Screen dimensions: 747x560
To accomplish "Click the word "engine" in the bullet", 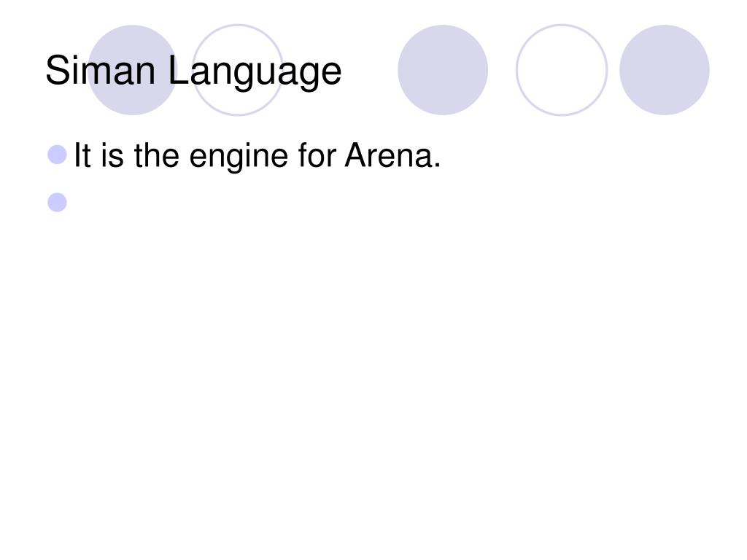I will 239,157.
